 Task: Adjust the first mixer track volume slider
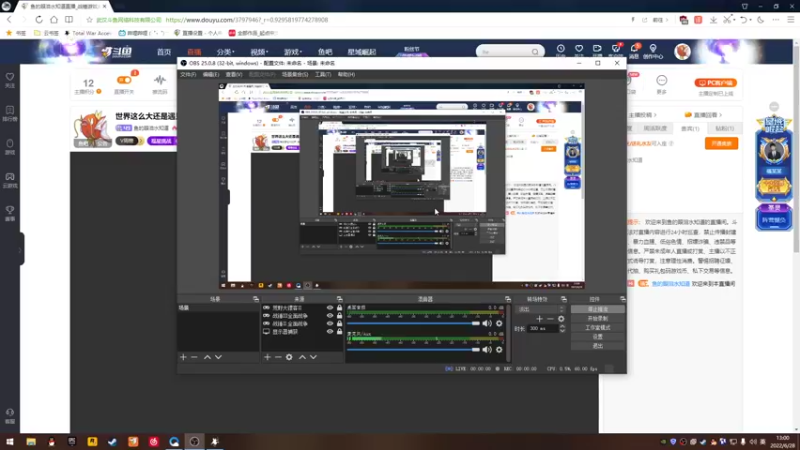pyautogui.click(x=414, y=323)
